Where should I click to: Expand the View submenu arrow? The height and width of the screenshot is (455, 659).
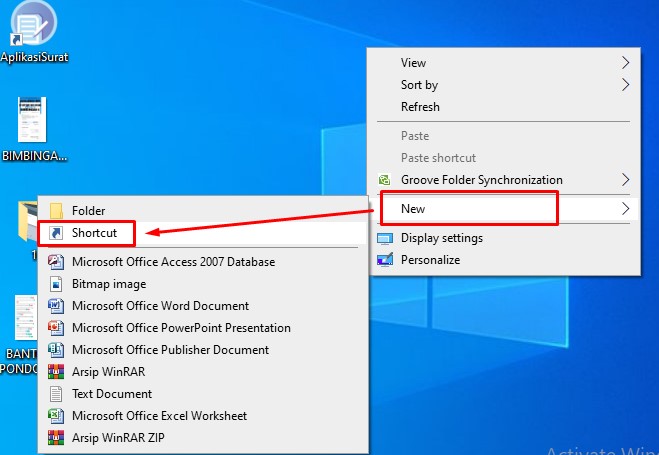point(625,63)
